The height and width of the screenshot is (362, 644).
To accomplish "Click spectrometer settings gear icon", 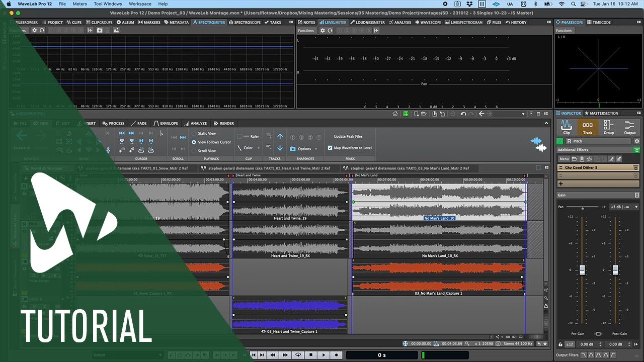I will click(x=34, y=30).
